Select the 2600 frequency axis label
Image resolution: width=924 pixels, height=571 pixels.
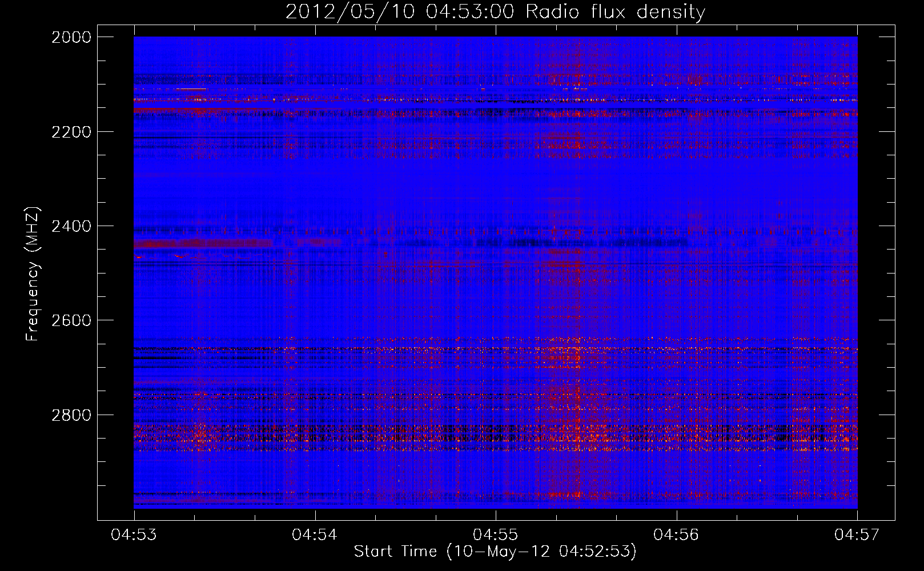[x=71, y=320]
